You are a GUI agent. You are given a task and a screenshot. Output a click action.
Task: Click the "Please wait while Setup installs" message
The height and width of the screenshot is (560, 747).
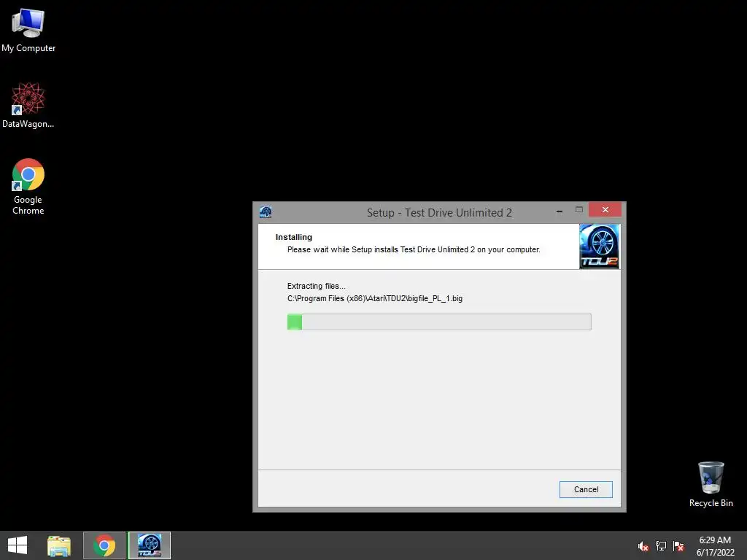(x=414, y=249)
